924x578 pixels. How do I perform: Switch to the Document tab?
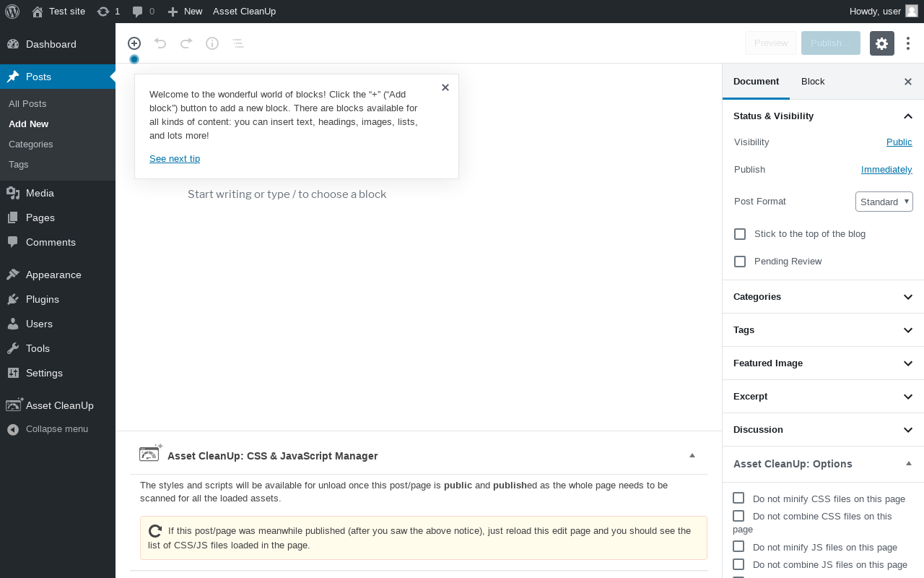756,82
